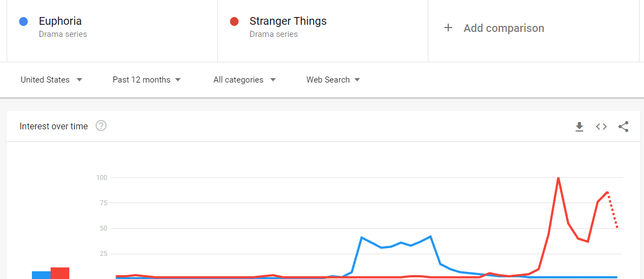Open the United States region dropdown
The image size is (644, 279).
pyautogui.click(x=51, y=80)
